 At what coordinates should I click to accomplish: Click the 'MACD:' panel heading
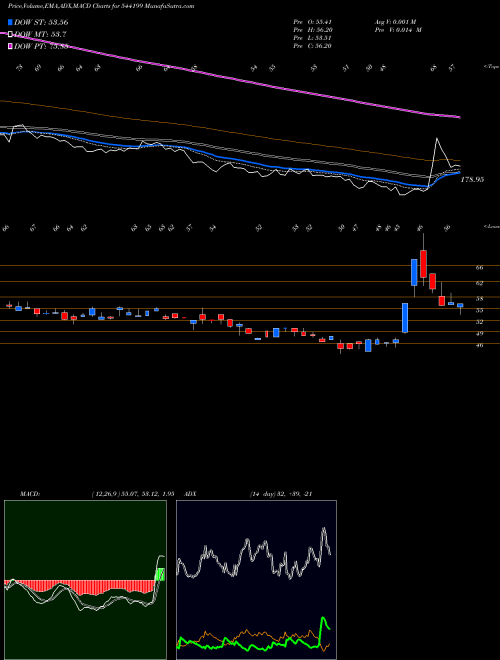pyautogui.click(x=30, y=494)
